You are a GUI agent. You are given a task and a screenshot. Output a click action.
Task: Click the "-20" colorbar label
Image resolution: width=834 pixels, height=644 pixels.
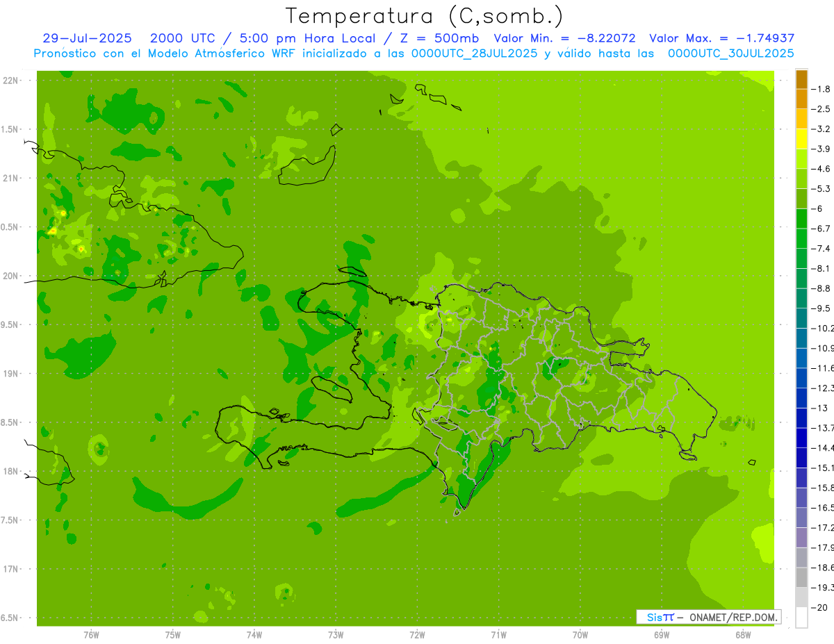pos(819,607)
